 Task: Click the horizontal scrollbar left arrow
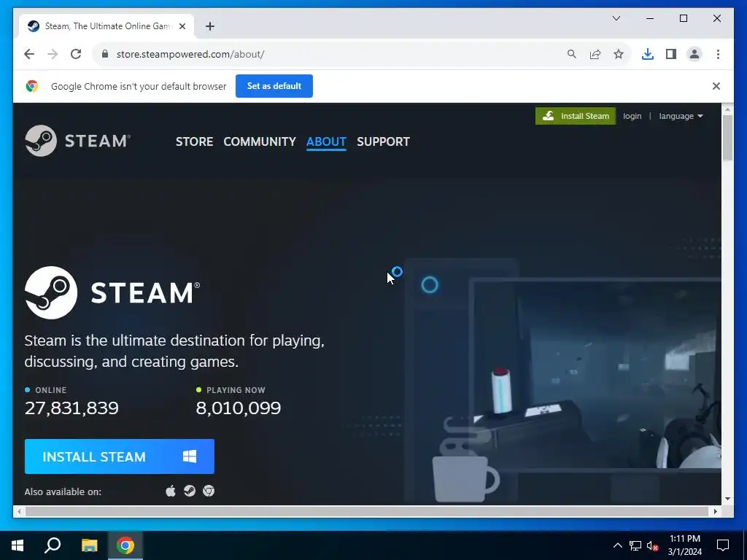tap(18, 511)
